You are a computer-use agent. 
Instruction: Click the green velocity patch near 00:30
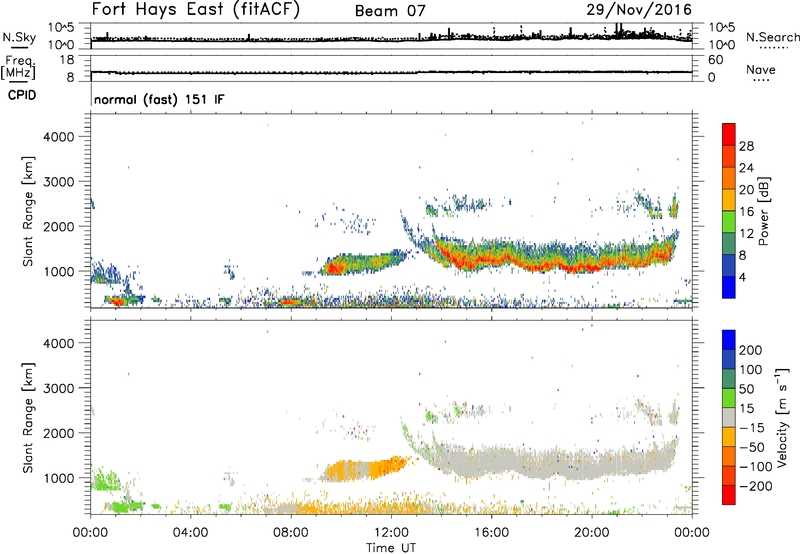point(106,480)
